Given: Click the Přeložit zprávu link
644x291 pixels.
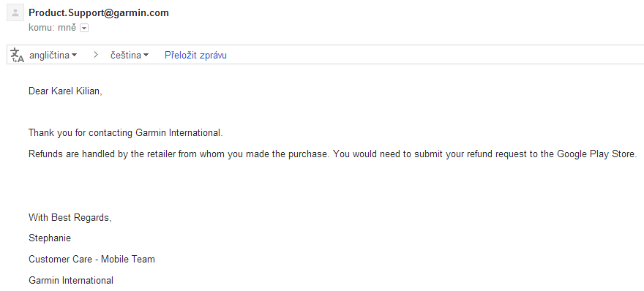Looking at the screenshot, I should pyautogui.click(x=195, y=55).
